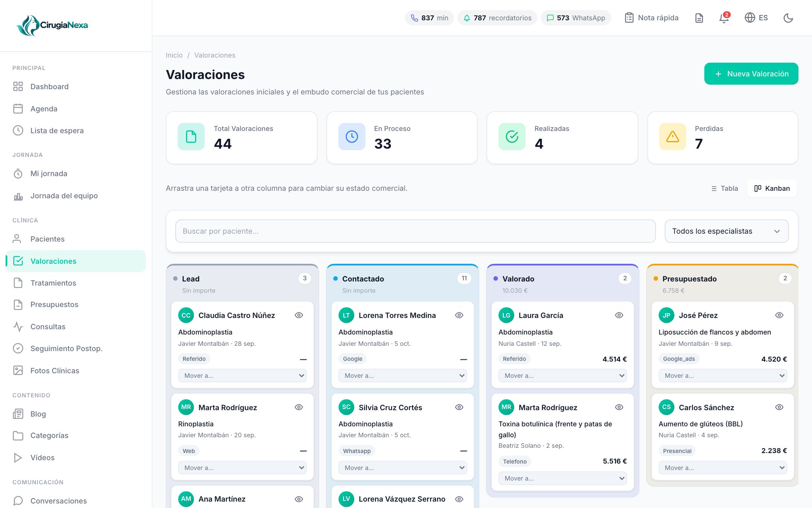812x508 pixels.
Task: Click the Perdidas warning icon
Action: coord(673,137)
